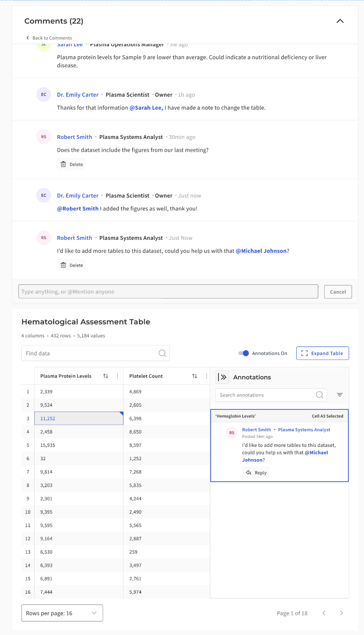
Task: Open the Platelet Count column options menu
Action: (206, 376)
